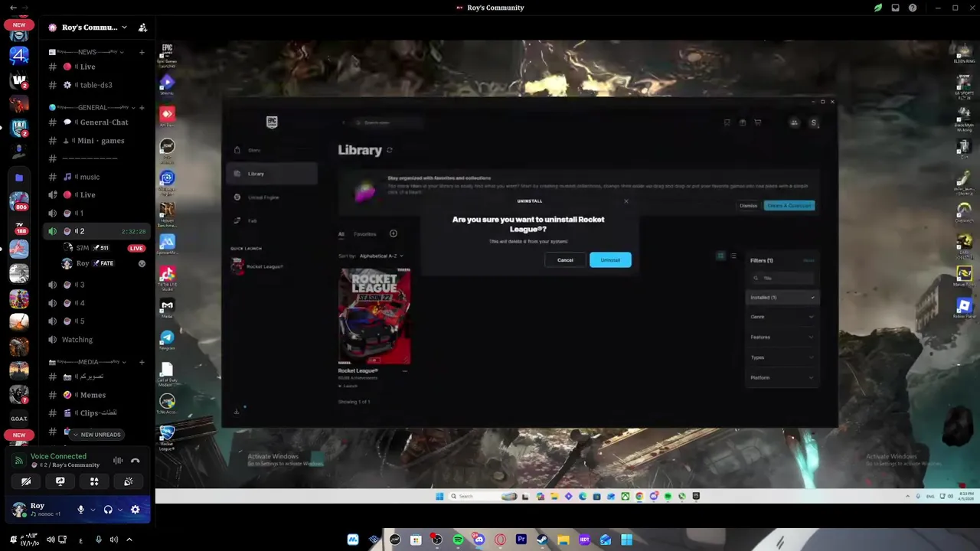This screenshot has width=980, height=551.
Task: Open noise suppression waveform settings
Action: [x=118, y=461]
